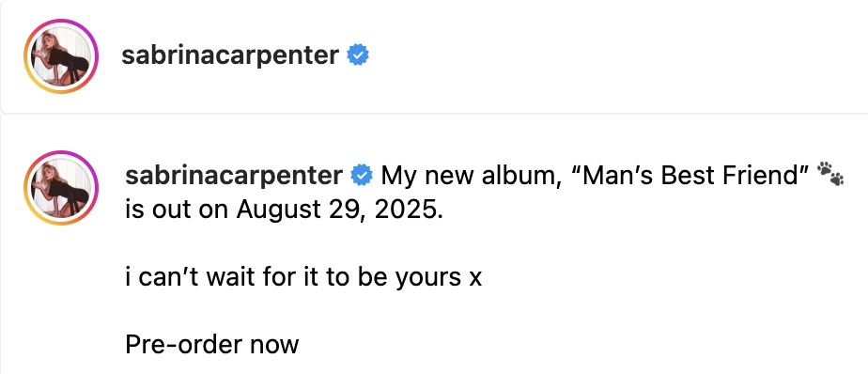
Task: Click empty header area right of badge
Action: click(609, 56)
